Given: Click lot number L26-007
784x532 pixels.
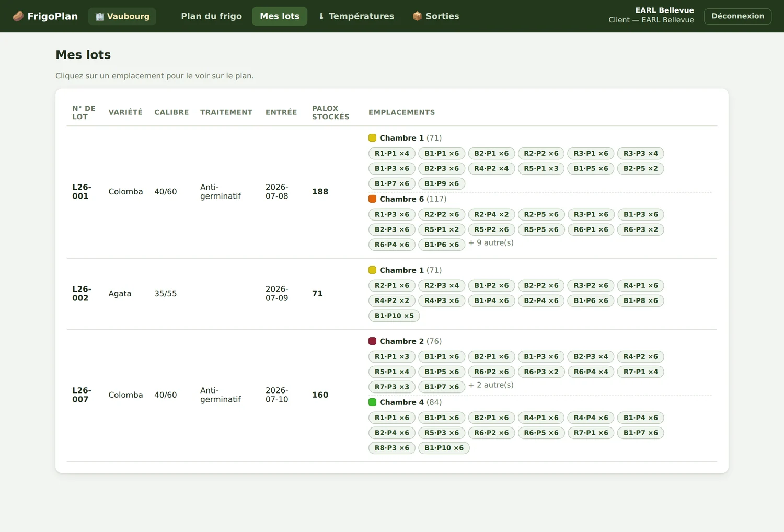Looking at the screenshot, I should click(x=82, y=395).
